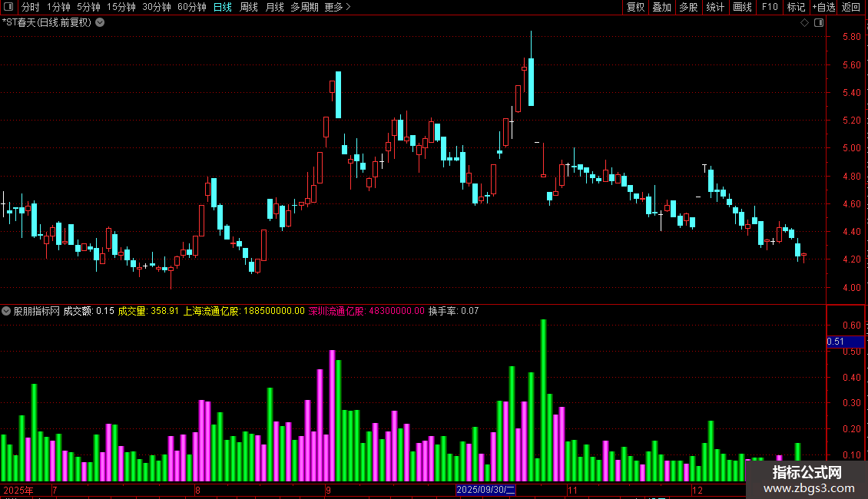Image resolution: width=868 pixels, height=499 pixels.
Task: Switch to 月线 monthly chart
Action: coord(274,7)
